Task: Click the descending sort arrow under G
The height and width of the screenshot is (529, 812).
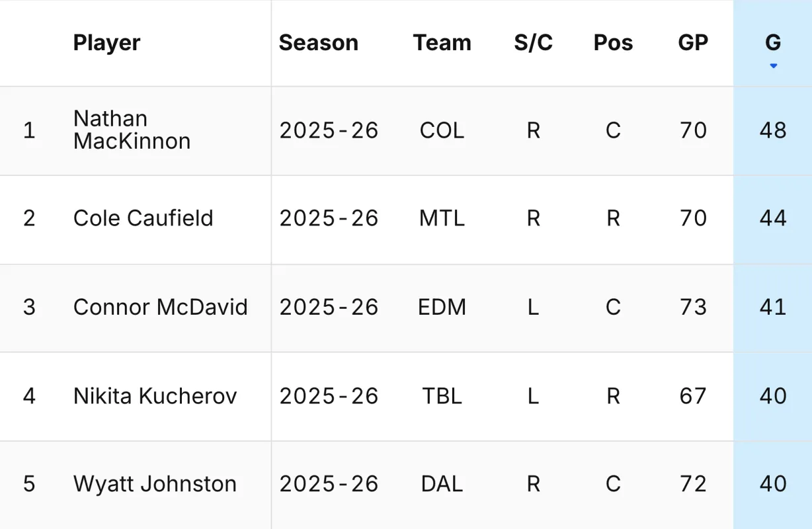Action: [x=773, y=65]
